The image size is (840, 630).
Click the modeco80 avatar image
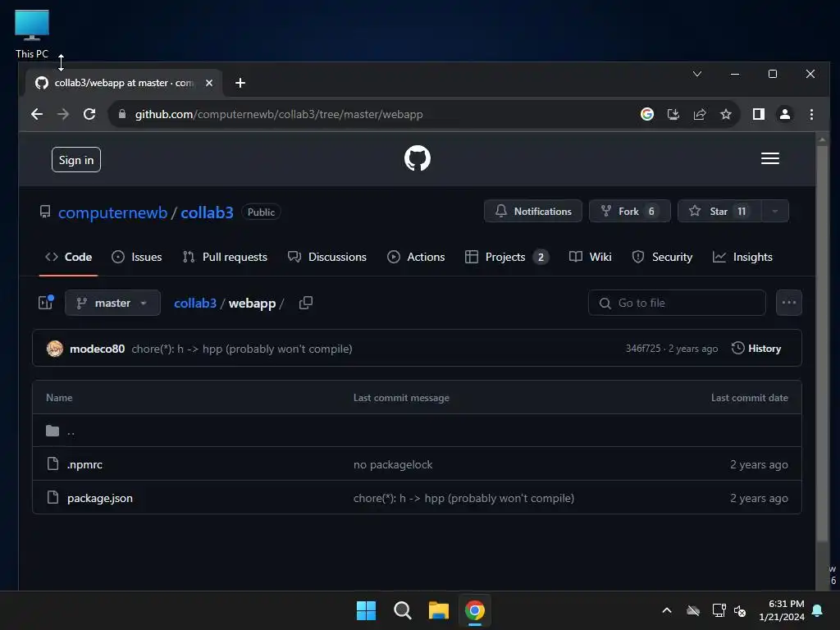[55, 349]
